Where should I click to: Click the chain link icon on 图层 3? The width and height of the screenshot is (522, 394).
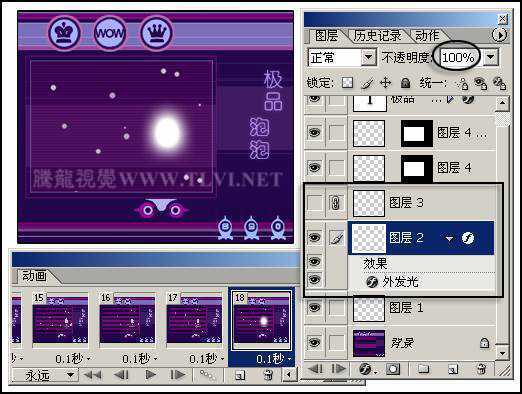click(x=336, y=203)
